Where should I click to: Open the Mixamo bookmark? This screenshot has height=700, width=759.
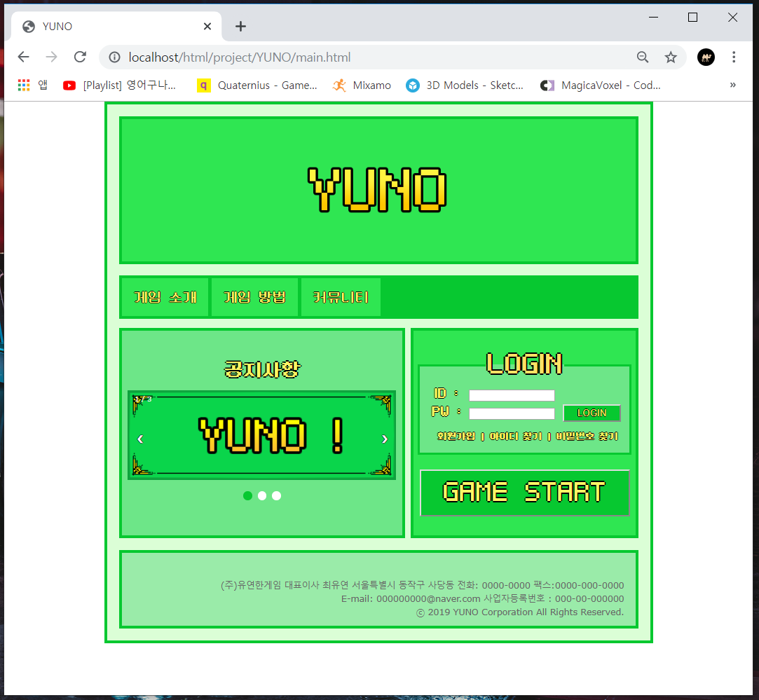click(362, 85)
